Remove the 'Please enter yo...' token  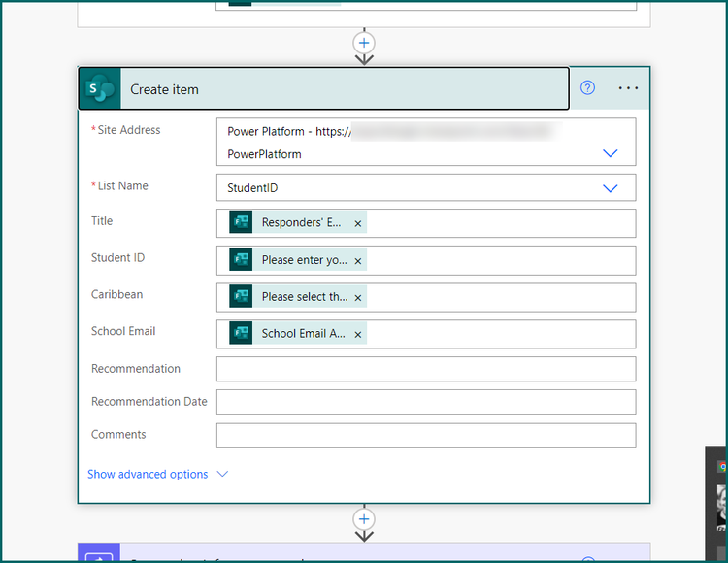[358, 261]
